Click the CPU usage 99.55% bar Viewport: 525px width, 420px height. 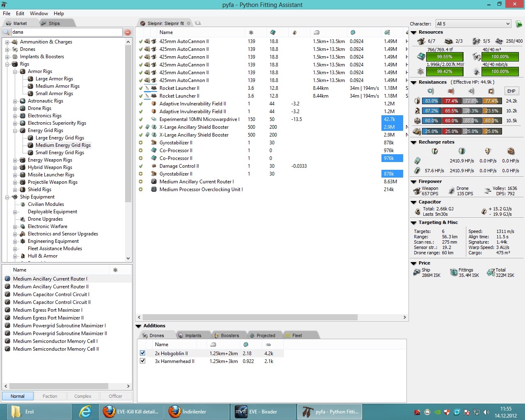(x=445, y=57)
